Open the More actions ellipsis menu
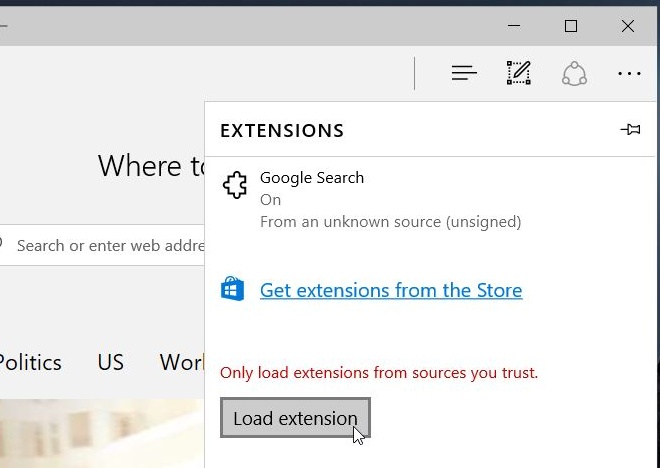Image resolution: width=660 pixels, height=468 pixels. tap(629, 74)
